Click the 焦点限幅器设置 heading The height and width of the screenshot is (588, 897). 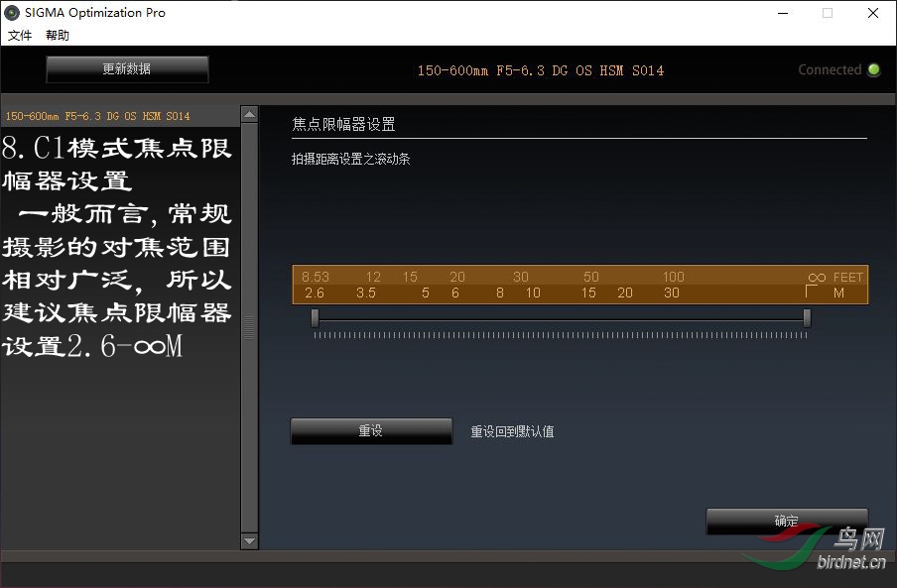point(343,124)
